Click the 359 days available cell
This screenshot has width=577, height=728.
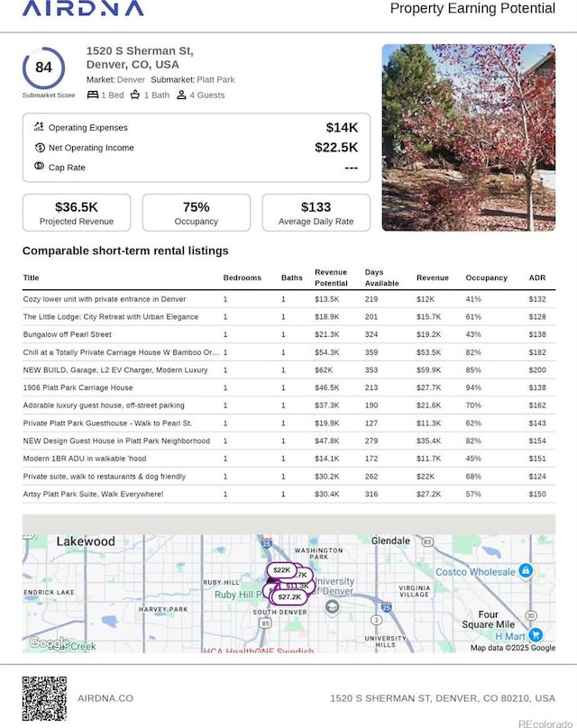tap(371, 352)
